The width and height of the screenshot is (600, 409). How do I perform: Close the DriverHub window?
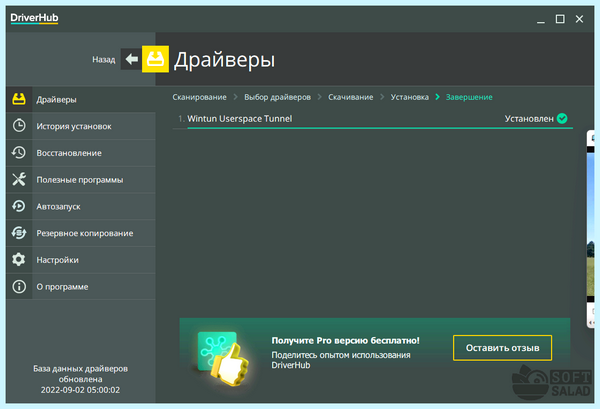coord(579,19)
